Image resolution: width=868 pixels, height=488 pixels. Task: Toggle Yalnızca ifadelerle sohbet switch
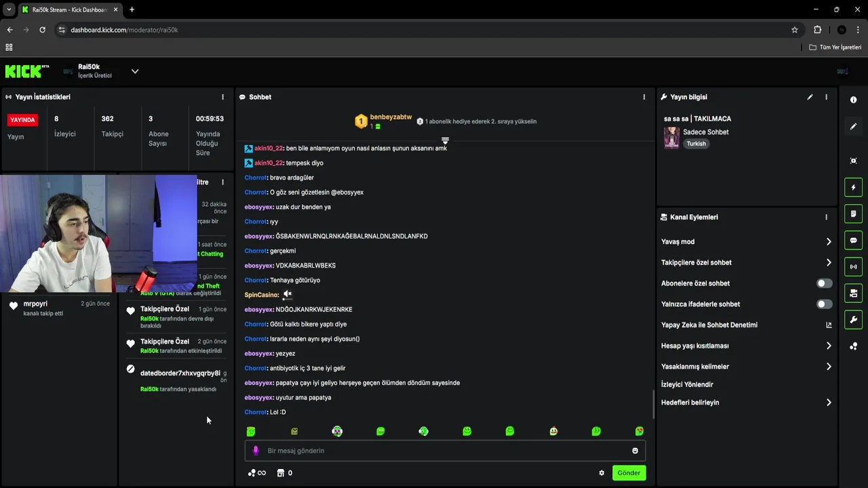pos(824,304)
